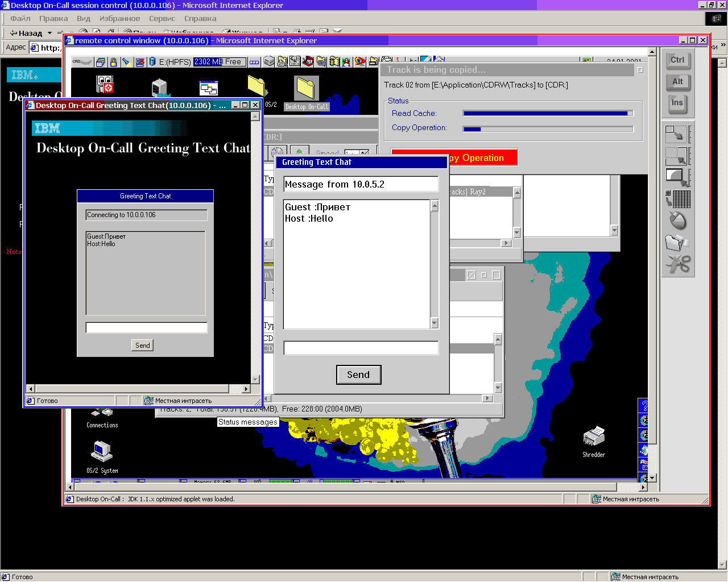Toggle the Ctrl key button
The image size is (728, 582).
pos(677,60)
